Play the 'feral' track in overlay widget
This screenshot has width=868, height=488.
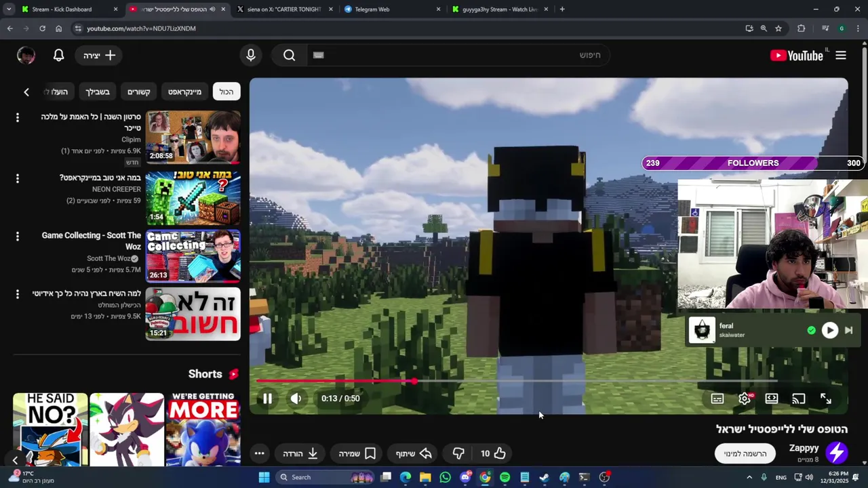click(830, 330)
